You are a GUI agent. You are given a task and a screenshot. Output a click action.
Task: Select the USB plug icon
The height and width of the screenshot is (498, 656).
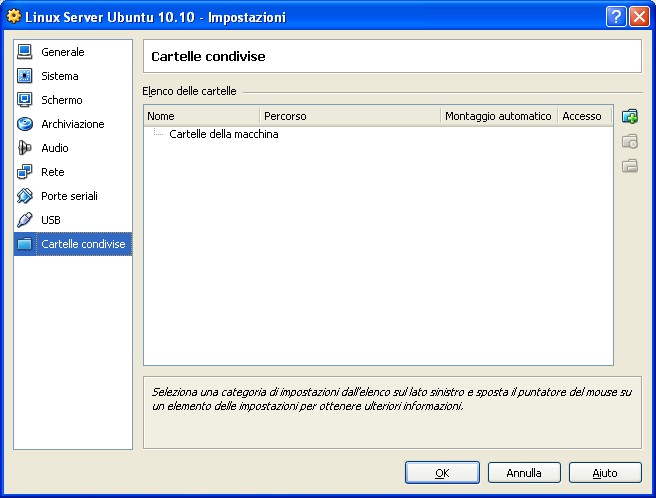25,220
